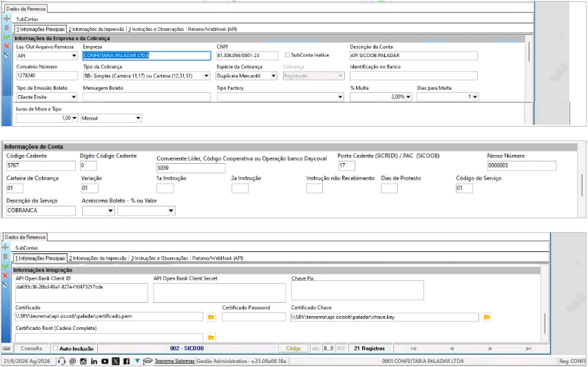The height and width of the screenshot is (367, 588).
Task: Switch to Informações da Impressão tab in bottom panel
Action: pos(98,258)
